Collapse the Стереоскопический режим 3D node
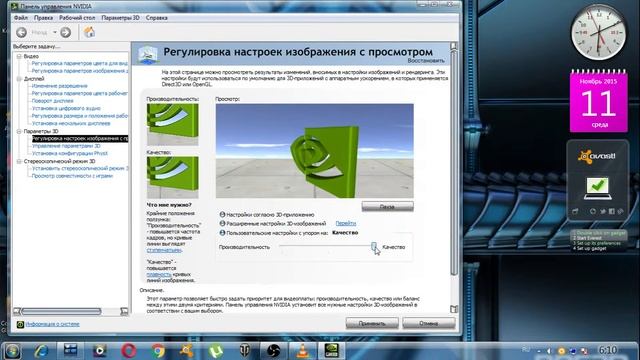 pos(19,161)
